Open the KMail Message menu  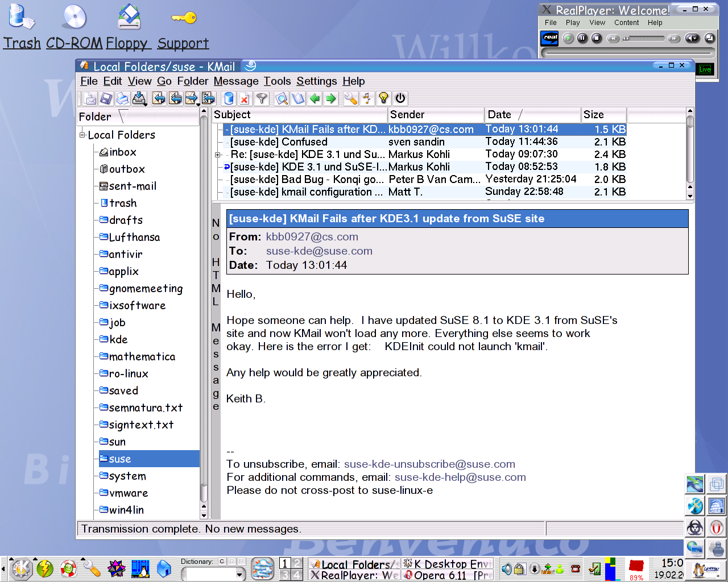[236, 81]
